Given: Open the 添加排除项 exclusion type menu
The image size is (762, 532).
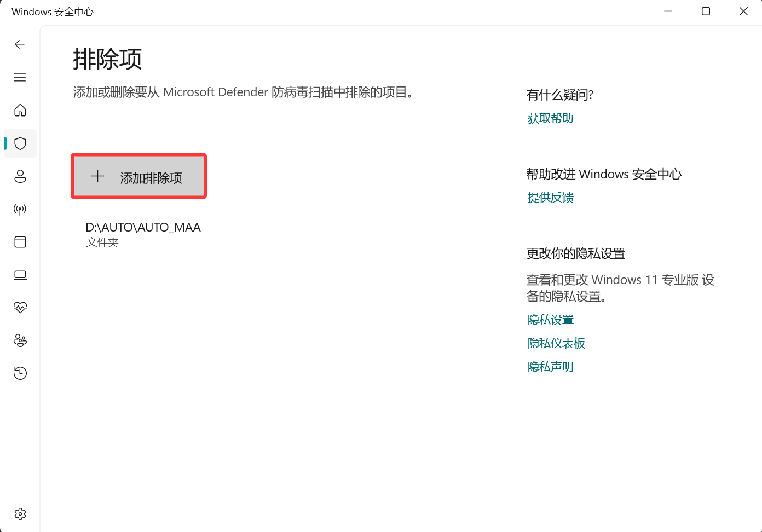Looking at the screenshot, I should coord(138,176).
